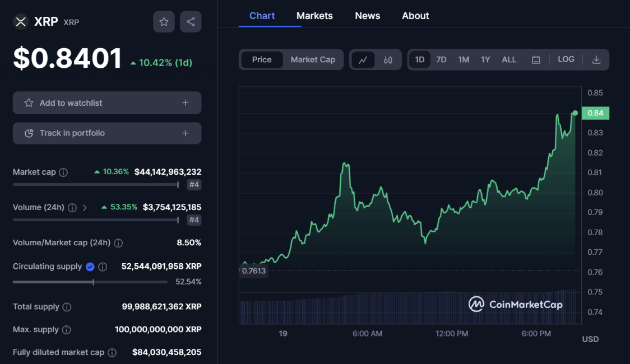
Task: Click the 8.50% Volume/Market cap value
Action: click(x=189, y=242)
